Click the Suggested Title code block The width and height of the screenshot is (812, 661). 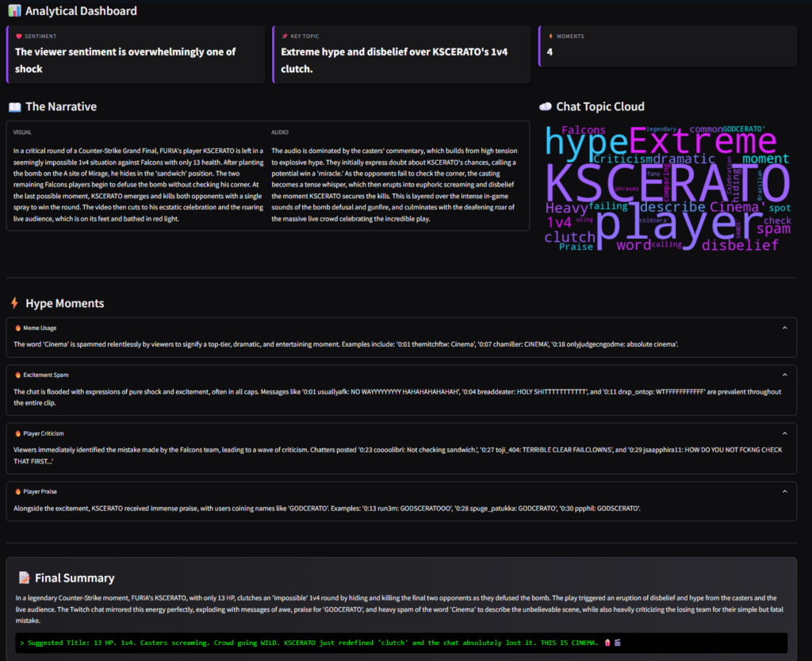click(400, 643)
